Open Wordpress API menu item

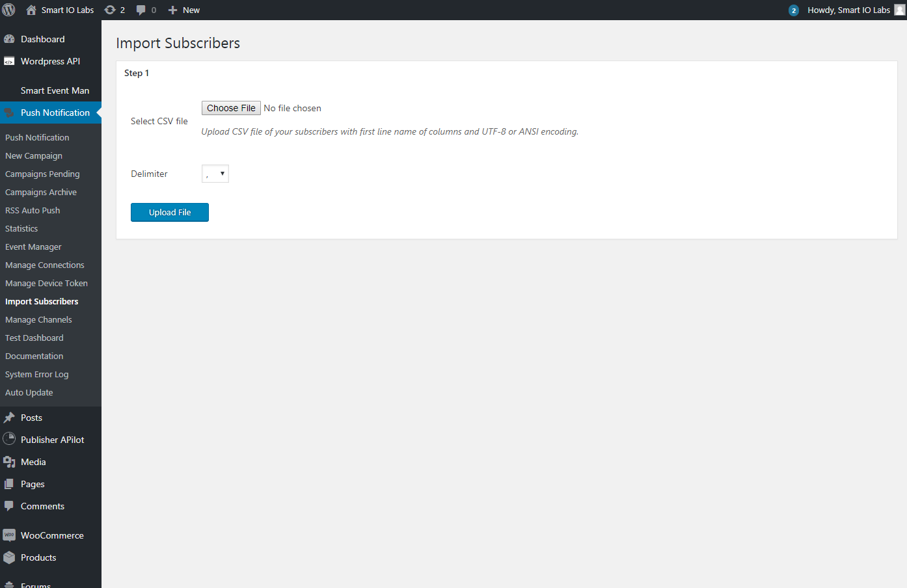(x=51, y=61)
